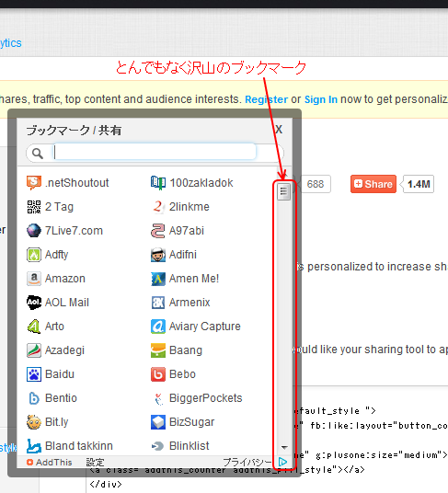Click the Bit.ly icon
The height and width of the screenshot is (493, 448).
click(34, 422)
